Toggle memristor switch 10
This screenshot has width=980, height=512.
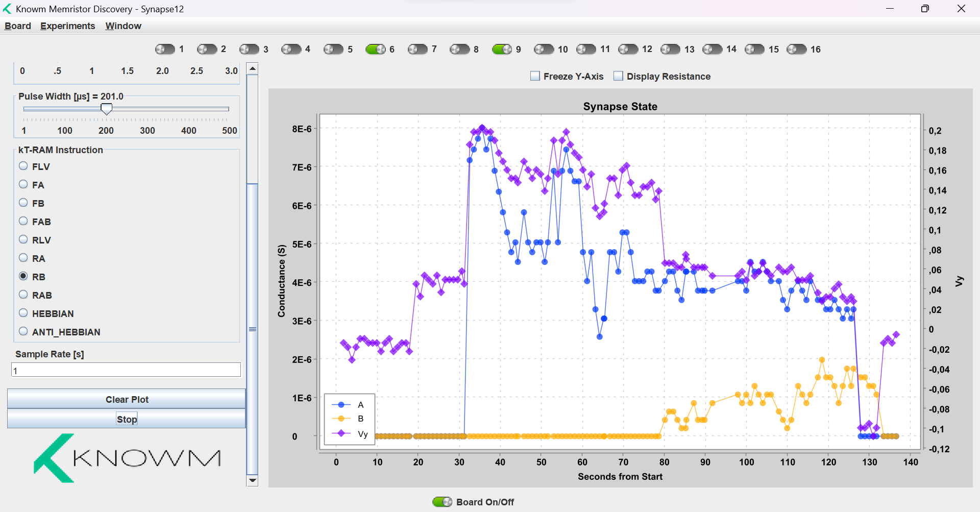[544, 49]
